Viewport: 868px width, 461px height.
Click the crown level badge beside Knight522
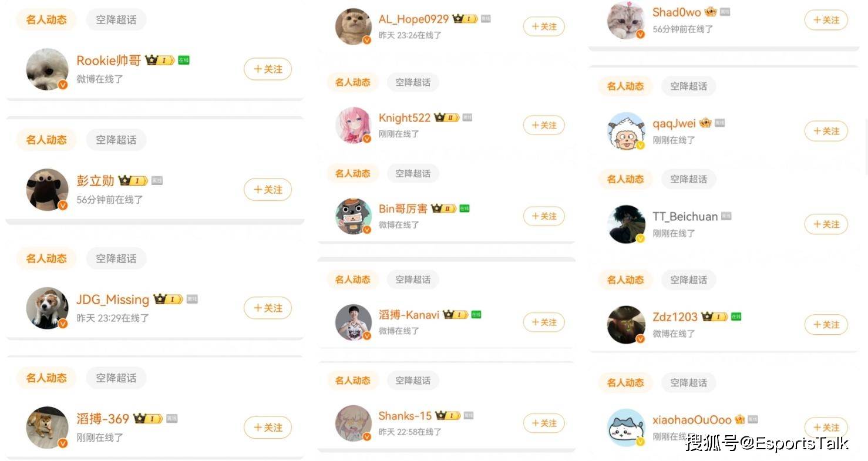tap(447, 117)
